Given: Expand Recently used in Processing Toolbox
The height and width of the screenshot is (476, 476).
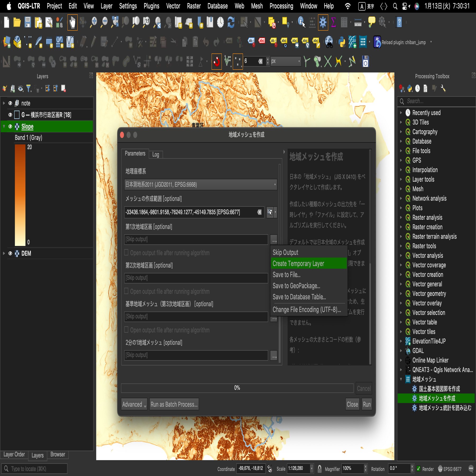Looking at the screenshot, I should click(x=401, y=113).
